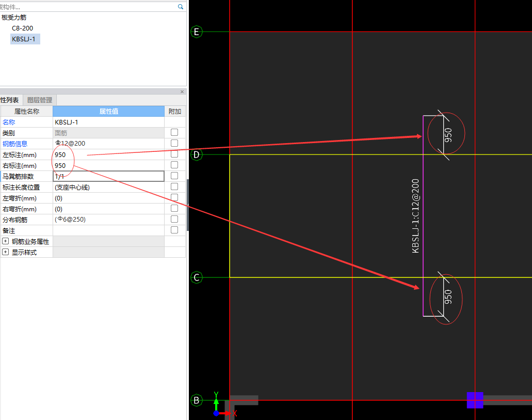Click the 属性值 column header
Image resolution: width=532 pixels, height=420 pixels.
pyautogui.click(x=108, y=112)
